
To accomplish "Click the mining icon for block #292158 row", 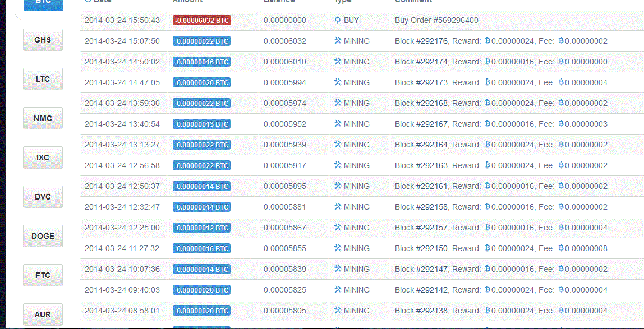I will (338, 206).
